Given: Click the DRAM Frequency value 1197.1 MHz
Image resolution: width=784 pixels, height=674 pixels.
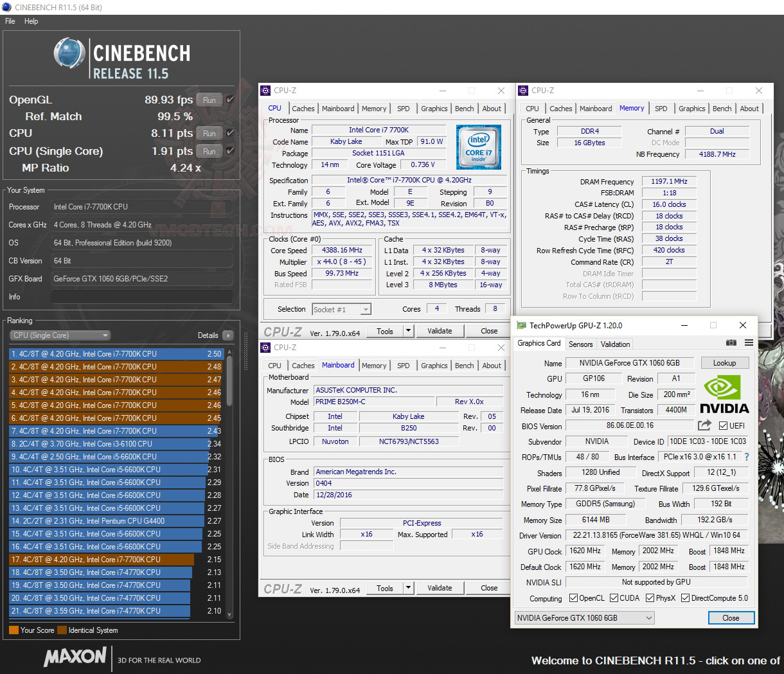Looking at the screenshot, I should (669, 181).
